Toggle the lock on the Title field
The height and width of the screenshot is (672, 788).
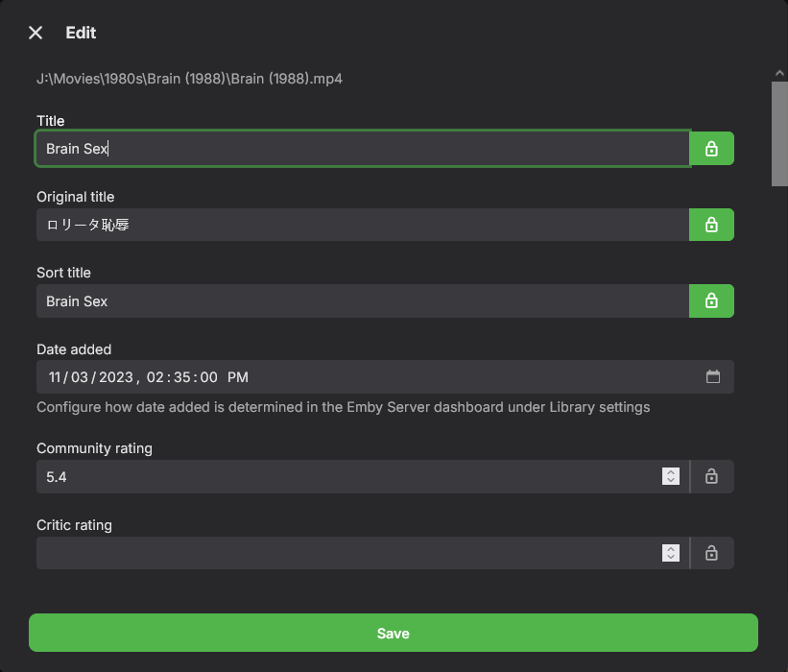(711, 149)
